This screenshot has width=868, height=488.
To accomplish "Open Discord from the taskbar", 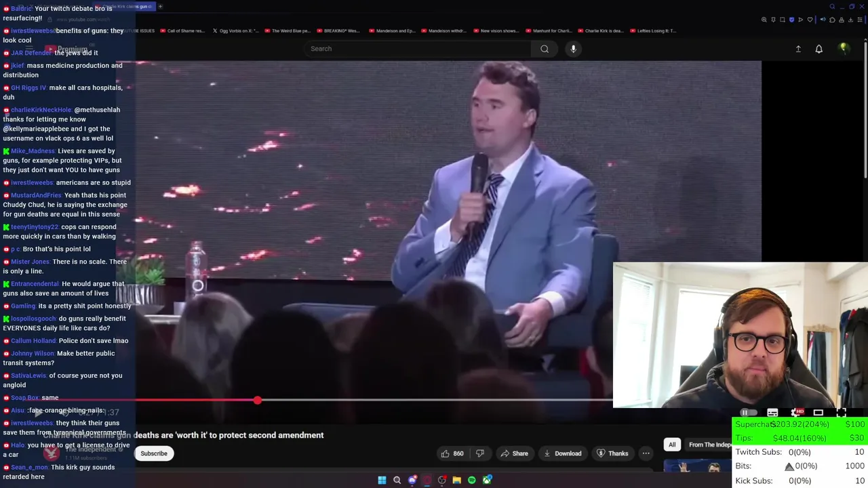I will pos(412,480).
